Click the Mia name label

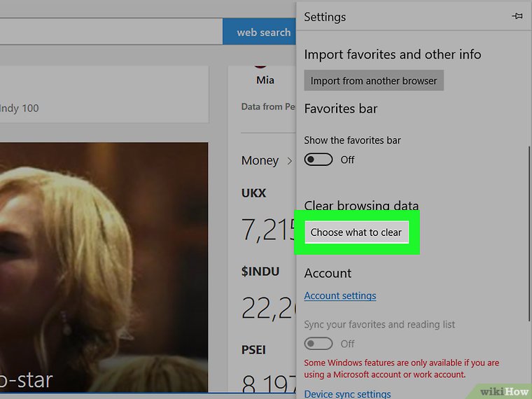(x=265, y=80)
